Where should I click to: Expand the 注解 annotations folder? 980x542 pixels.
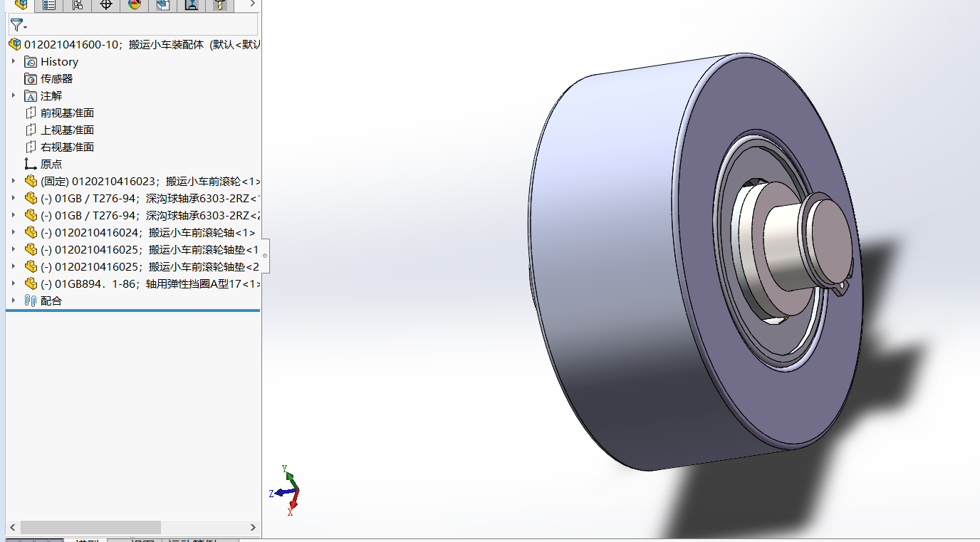click(13, 95)
